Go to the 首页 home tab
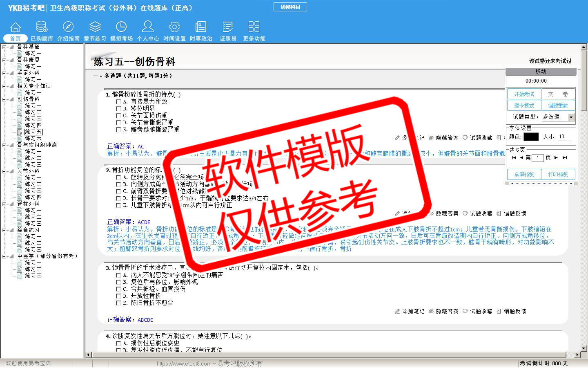The width and height of the screenshot is (588, 368). pos(16,38)
